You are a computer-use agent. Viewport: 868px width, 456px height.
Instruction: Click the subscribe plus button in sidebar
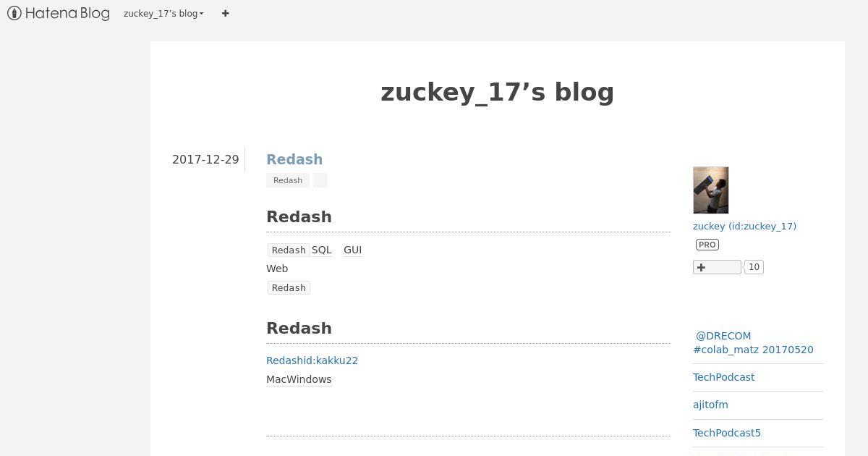[717, 267]
